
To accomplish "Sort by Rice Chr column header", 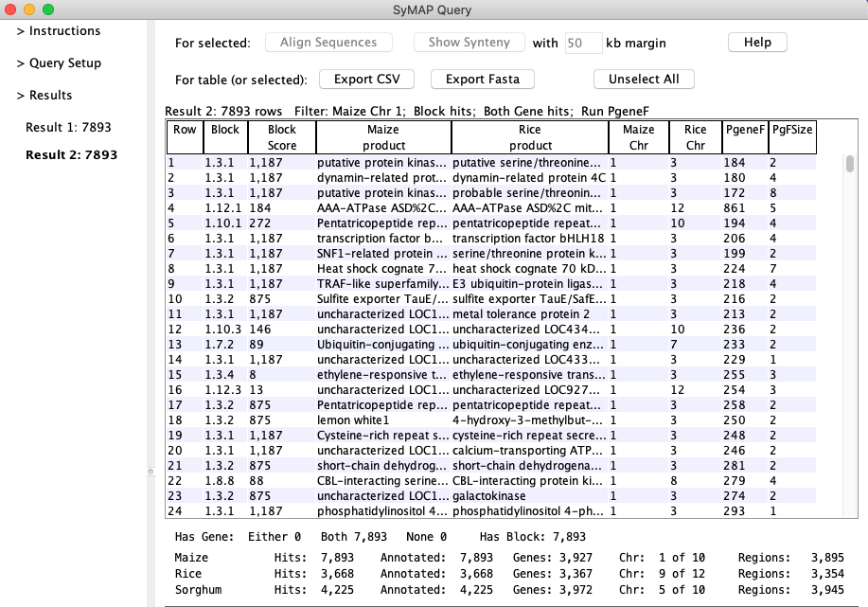I will click(696, 137).
